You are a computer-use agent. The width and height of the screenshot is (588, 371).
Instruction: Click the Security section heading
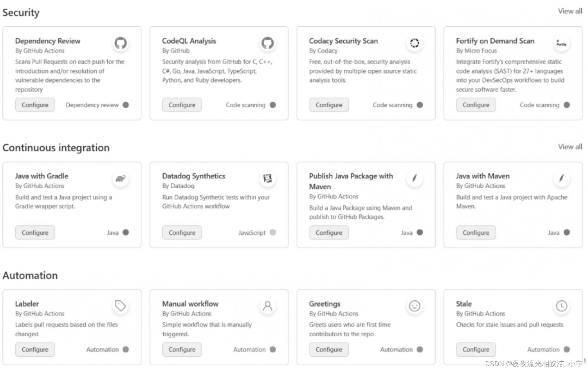point(21,13)
